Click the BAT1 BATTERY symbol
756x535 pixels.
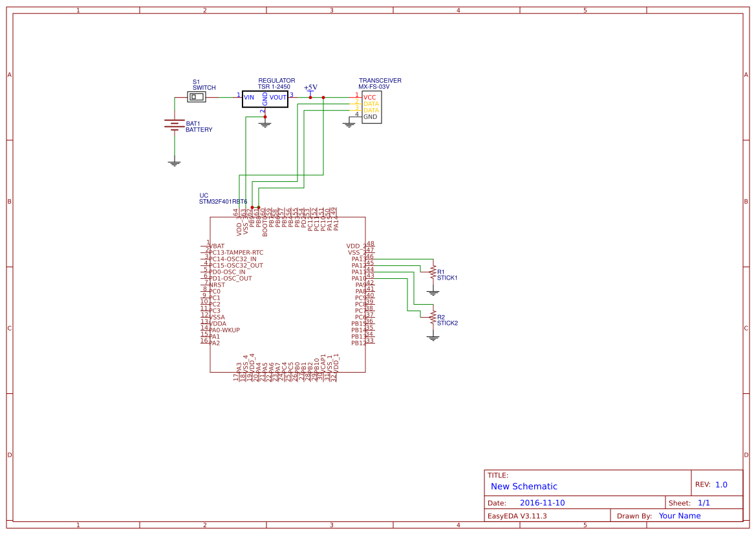pos(175,125)
